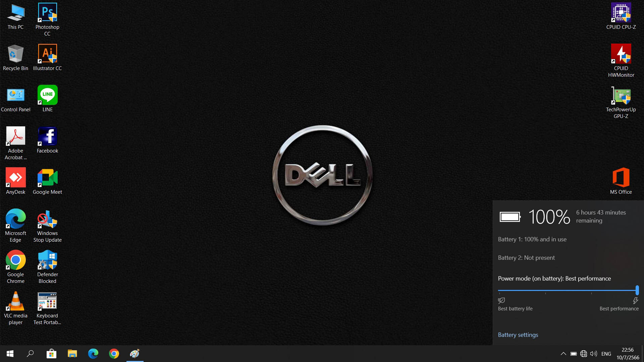Open taskbar search magnifier
The image size is (644, 362).
pos(30,354)
